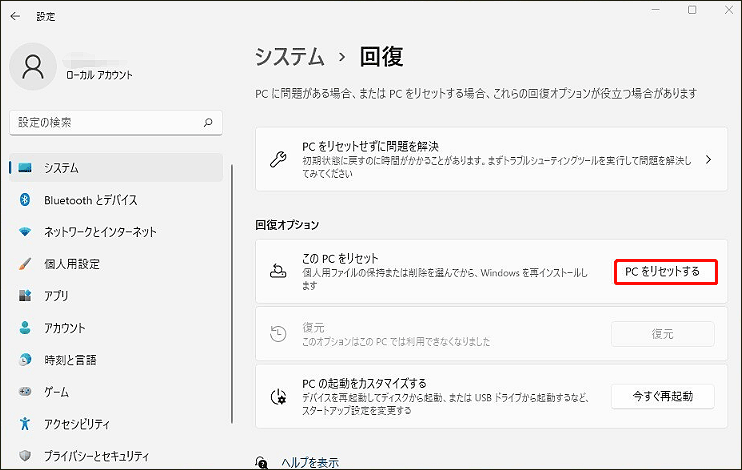Close the 設定 window
The image size is (742, 470).
[729, 10]
